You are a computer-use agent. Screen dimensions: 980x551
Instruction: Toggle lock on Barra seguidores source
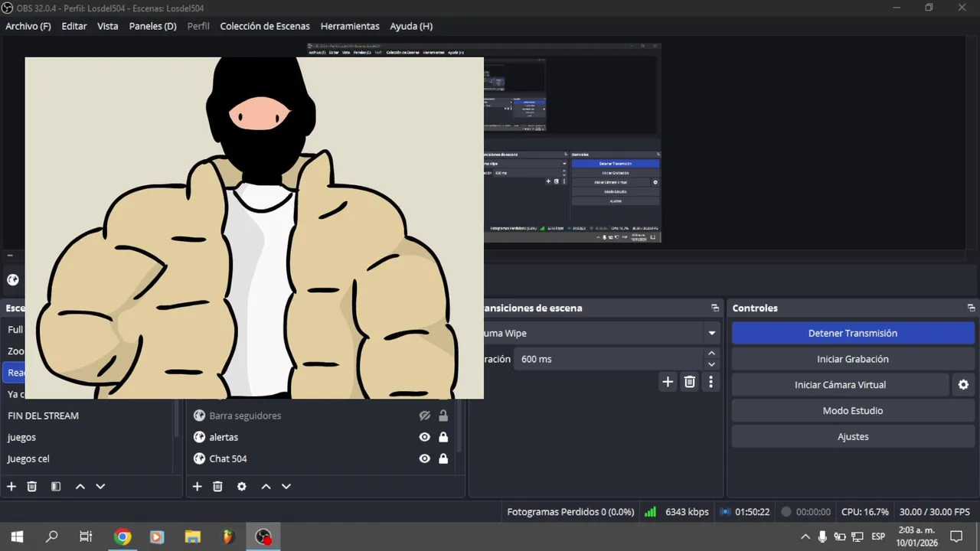pos(443,416)
